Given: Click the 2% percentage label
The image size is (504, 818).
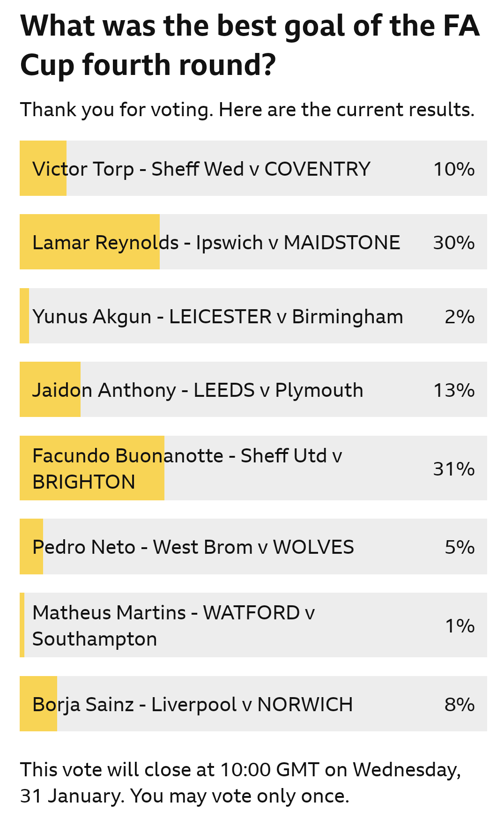Looking at the screenshot, I should click(460, 317).
